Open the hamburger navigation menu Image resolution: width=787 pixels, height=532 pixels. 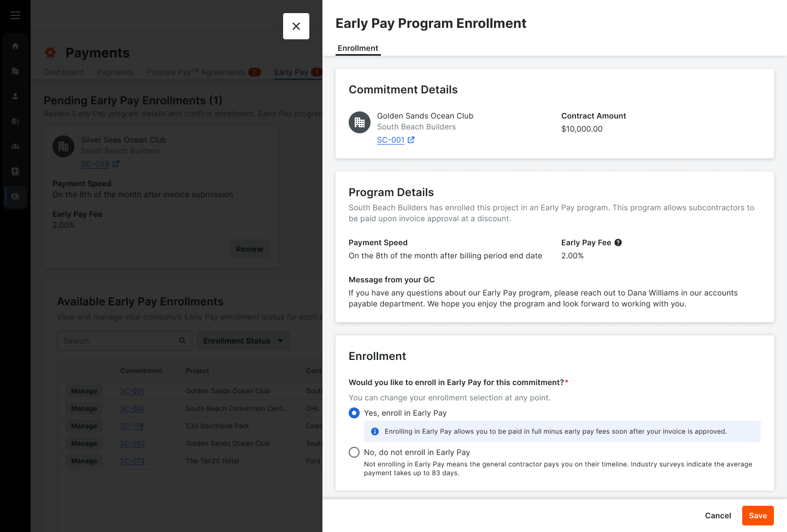[x=15, y=15]
